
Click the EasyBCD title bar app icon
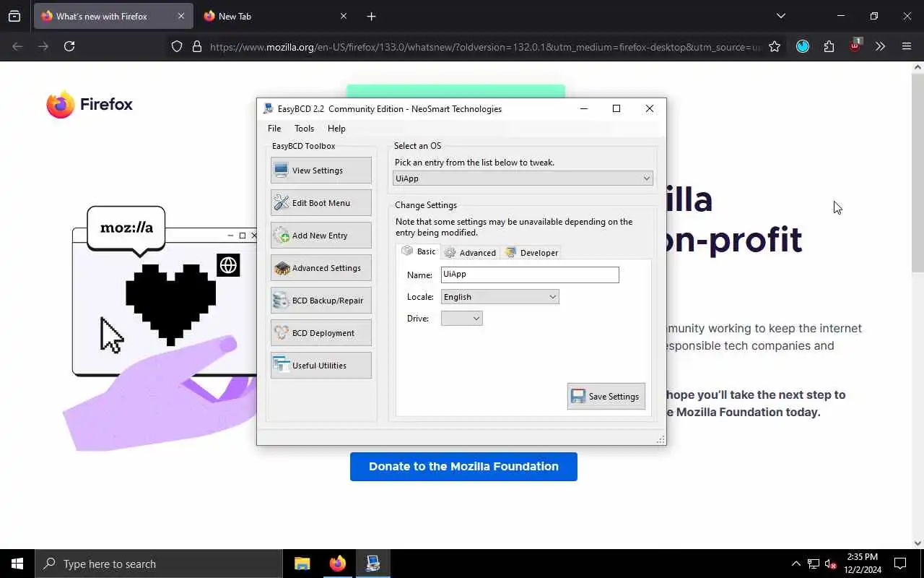269,109
